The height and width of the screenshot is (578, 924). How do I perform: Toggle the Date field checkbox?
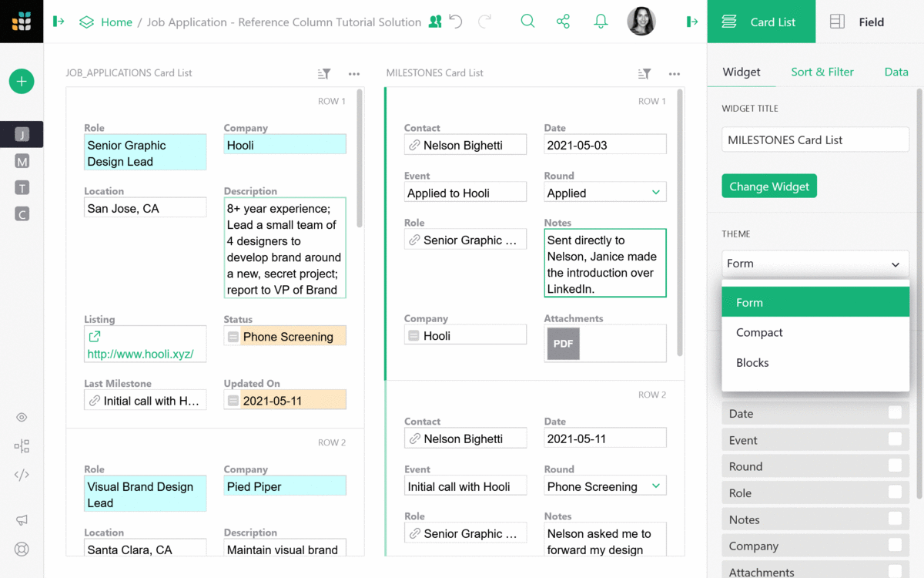(895, 413)
